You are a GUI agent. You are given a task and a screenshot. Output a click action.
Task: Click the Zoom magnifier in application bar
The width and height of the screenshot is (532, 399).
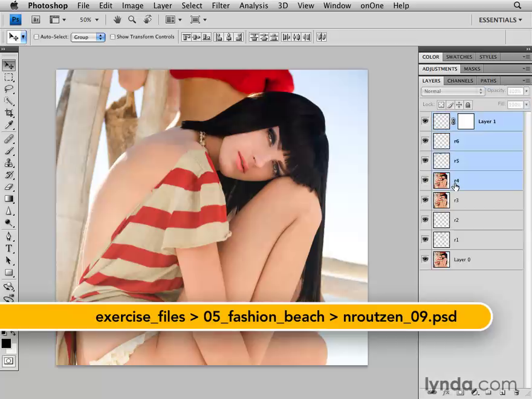pyautogui.click(x=132, y=20)
